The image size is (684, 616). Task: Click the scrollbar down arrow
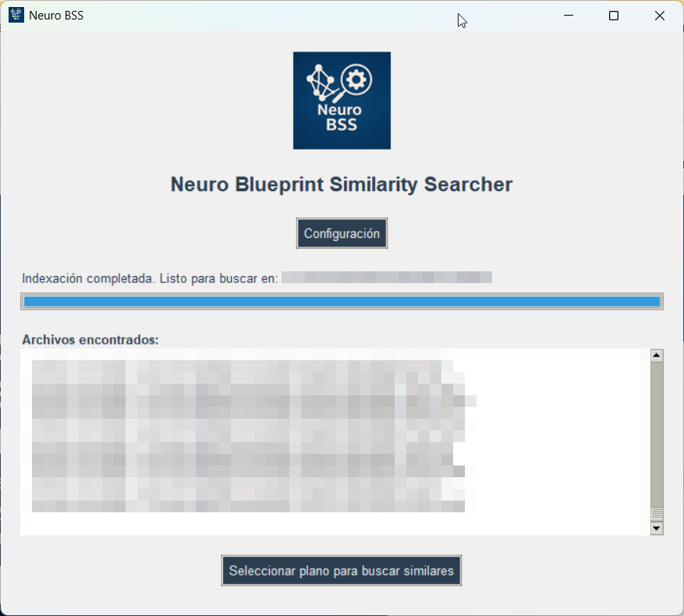[657, 529]
